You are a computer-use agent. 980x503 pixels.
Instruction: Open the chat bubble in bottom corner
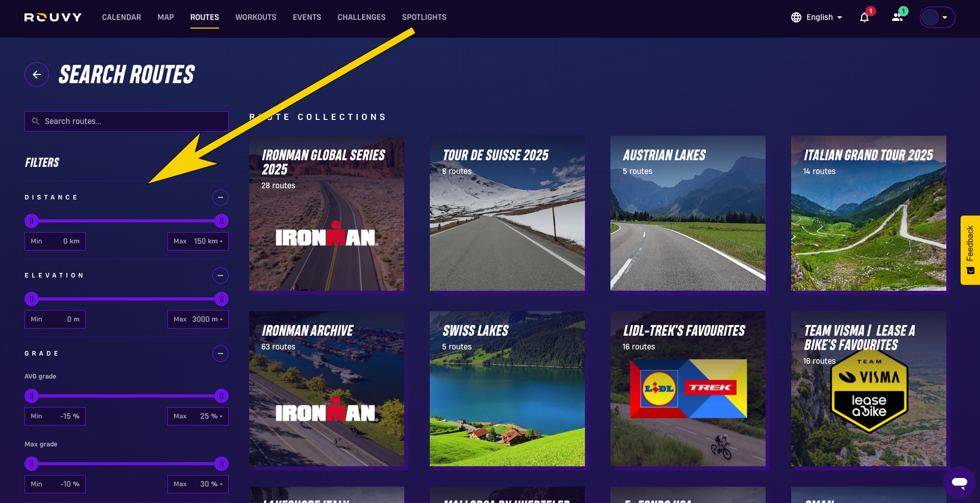click(959, 483)
